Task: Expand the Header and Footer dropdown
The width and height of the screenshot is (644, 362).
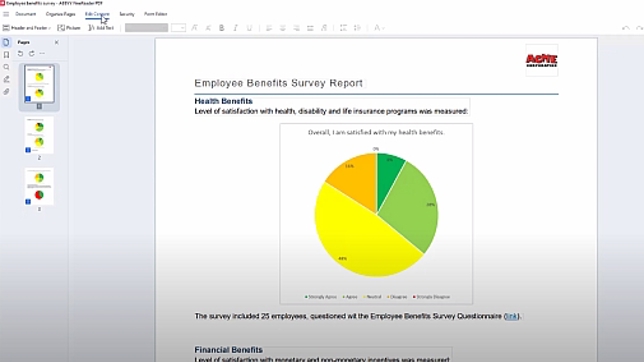Action: [27, 28]
